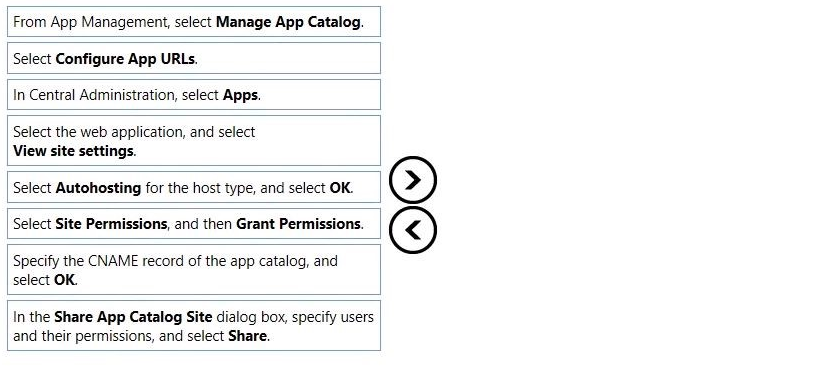Click the left-arrow remove button
The image size is (834, 380).
[x=413, y=230]
